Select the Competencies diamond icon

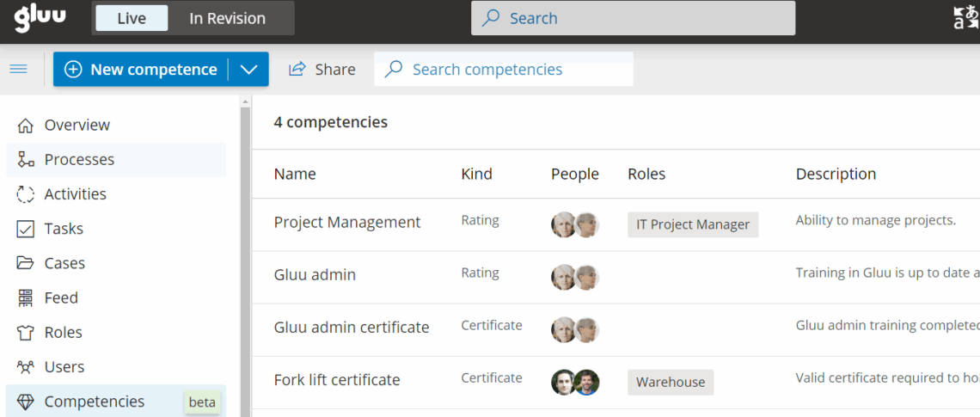pyautogui.click(x=26, y=402)
